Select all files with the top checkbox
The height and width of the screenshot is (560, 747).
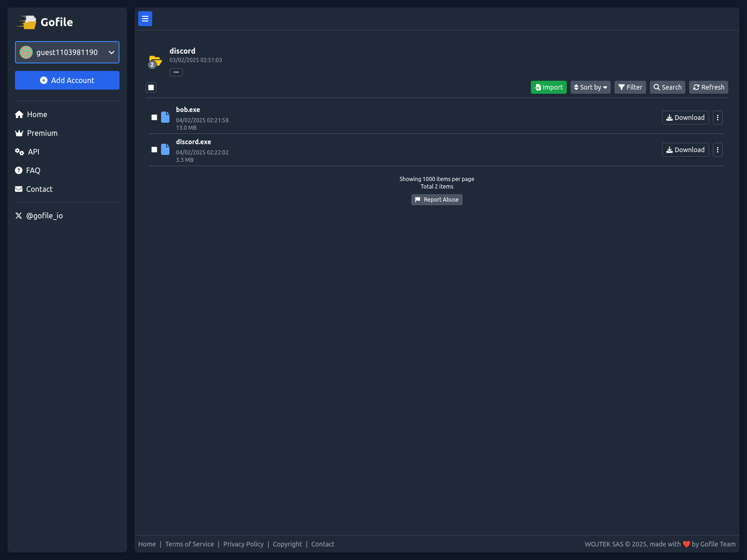(151, 87)
